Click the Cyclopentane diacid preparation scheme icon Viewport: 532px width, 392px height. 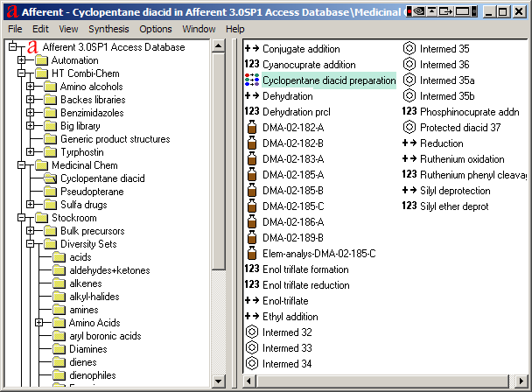point(252,80)
